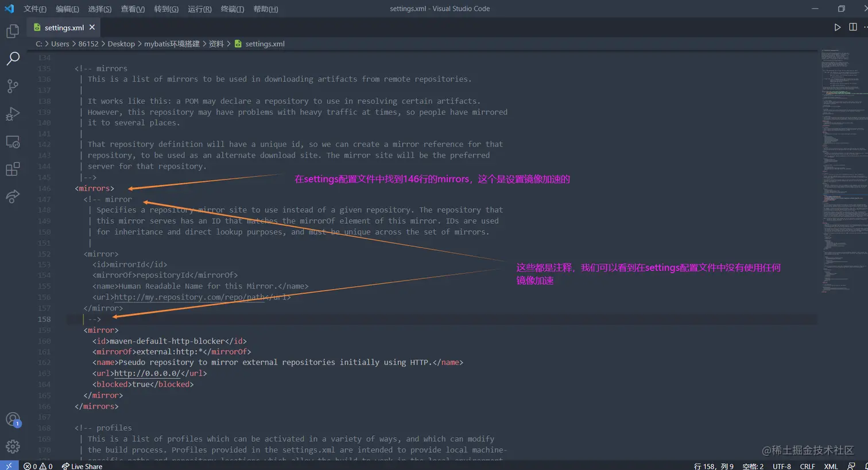868x470 pixels.
Task: Follow link http://my.repository.com/repo/path
Action: [x=189, y=297]
